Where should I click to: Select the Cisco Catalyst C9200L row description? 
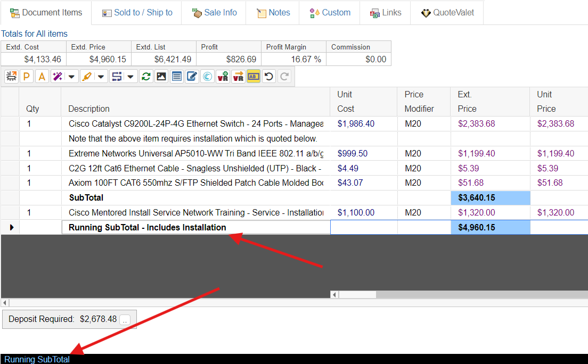click(195, 124)
